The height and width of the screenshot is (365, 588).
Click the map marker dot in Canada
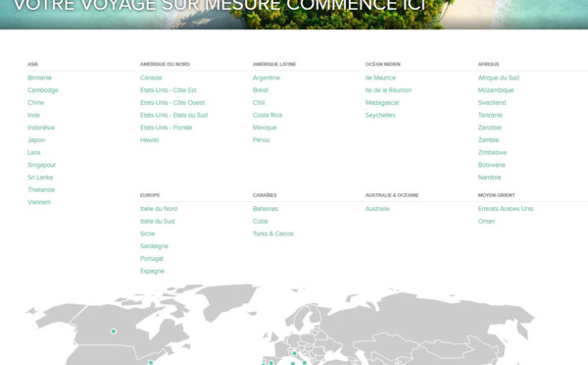(114, 332)
